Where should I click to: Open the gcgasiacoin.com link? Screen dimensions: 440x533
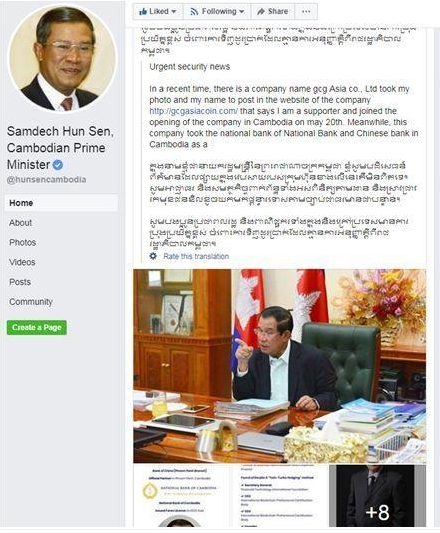point(194,111)
